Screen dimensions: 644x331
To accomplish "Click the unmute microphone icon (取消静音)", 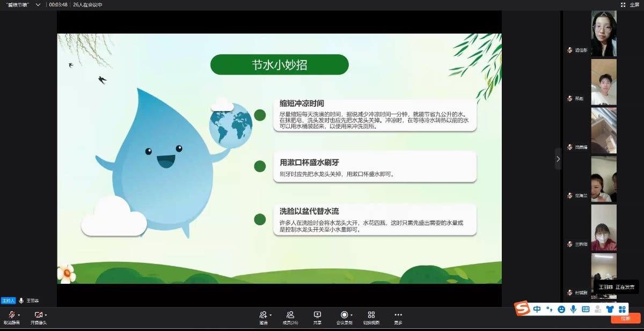I will [x=11, y=314].
